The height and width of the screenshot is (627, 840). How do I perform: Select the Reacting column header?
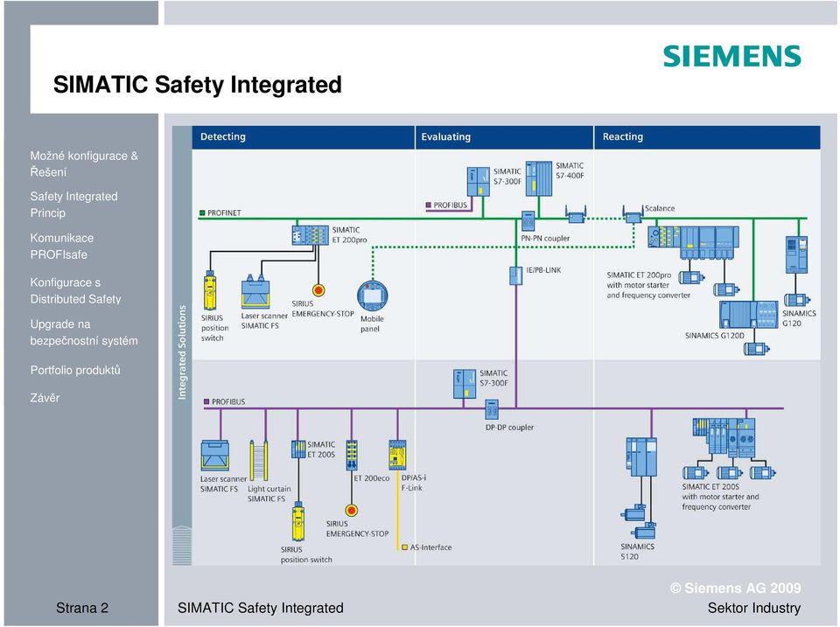[707, 137]
